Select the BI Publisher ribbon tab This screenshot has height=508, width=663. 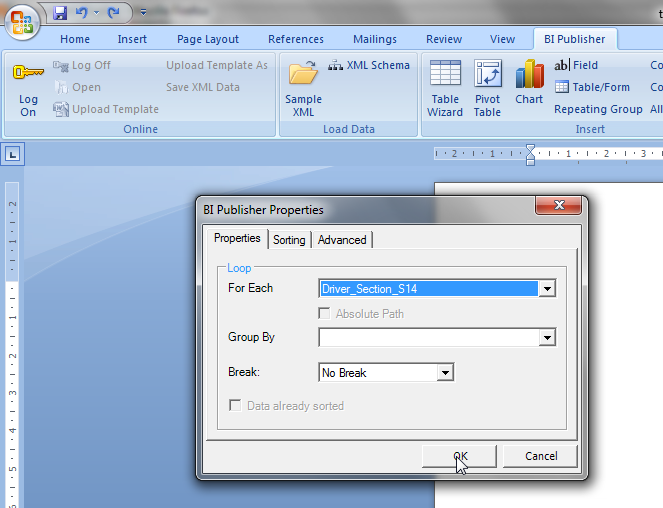pos(574,39)
